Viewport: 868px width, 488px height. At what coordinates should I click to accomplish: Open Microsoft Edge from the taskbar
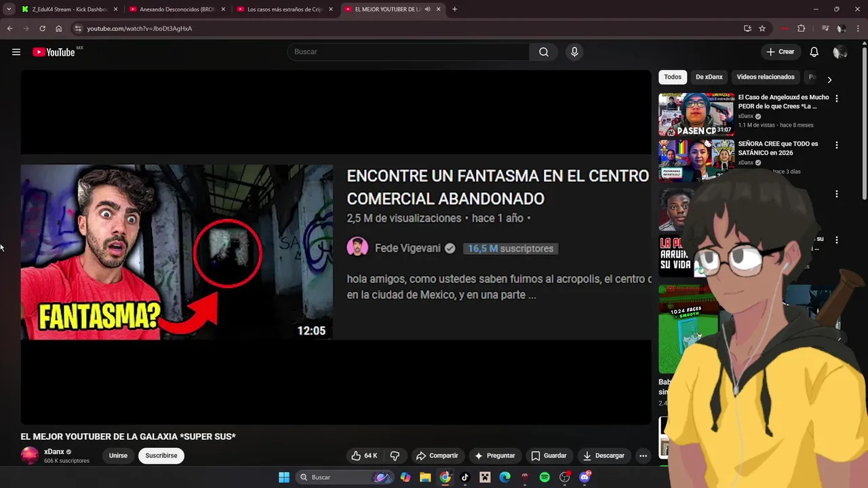(x=505, y=477)
